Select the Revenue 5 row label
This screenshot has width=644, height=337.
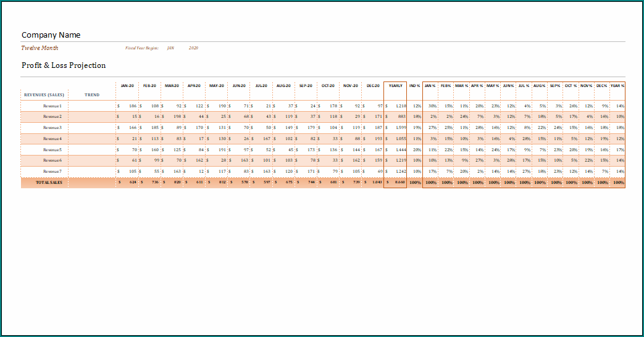52,150
